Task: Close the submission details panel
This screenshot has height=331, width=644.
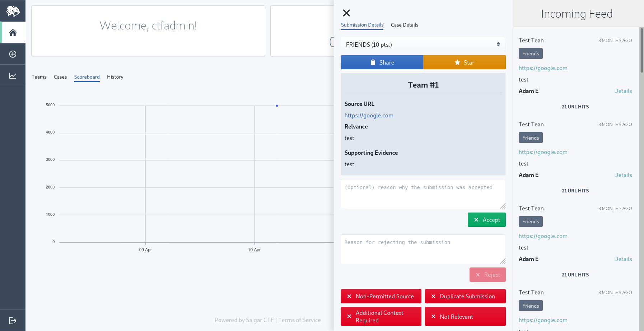Action: click(x=346, y=13)
